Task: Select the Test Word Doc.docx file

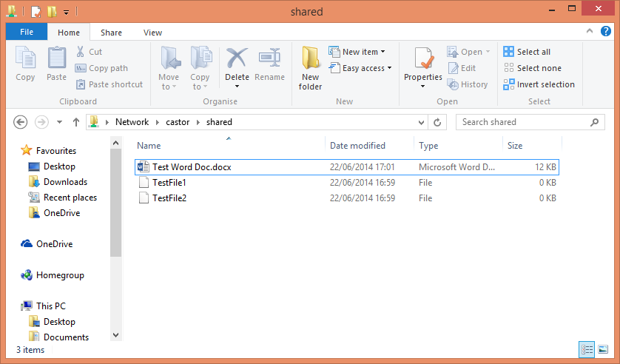Action: (347, 167)
